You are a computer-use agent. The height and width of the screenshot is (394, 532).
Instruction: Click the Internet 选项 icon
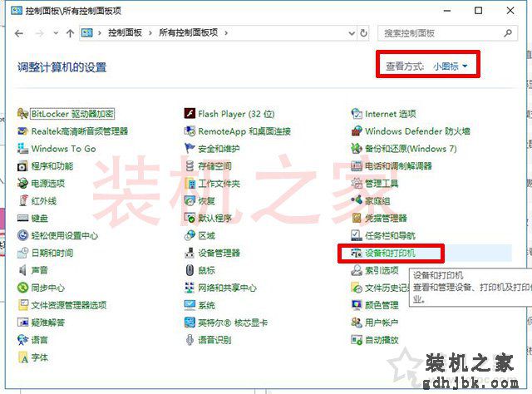[357, 114]
